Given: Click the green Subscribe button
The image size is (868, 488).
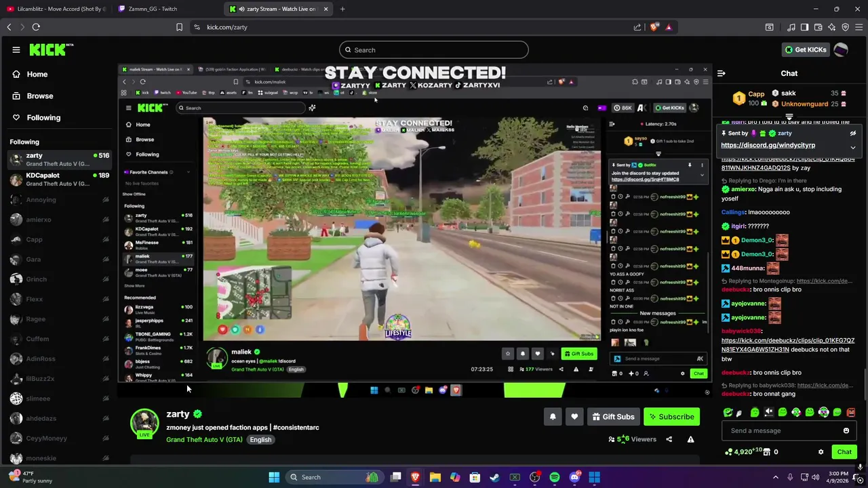Looking at the screenshot, I should 671,417.
